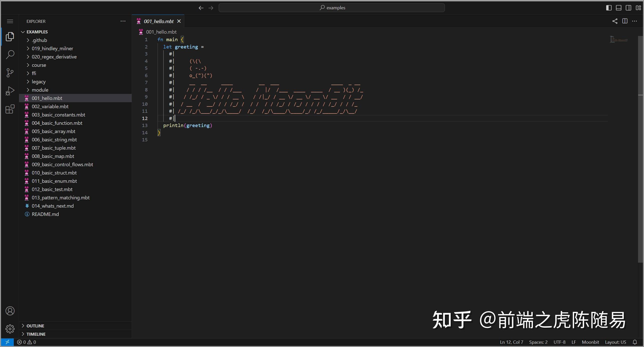Click the examples search box at the top
The width and height of the screenshot is (644, 347).
(x=332, y=8)
